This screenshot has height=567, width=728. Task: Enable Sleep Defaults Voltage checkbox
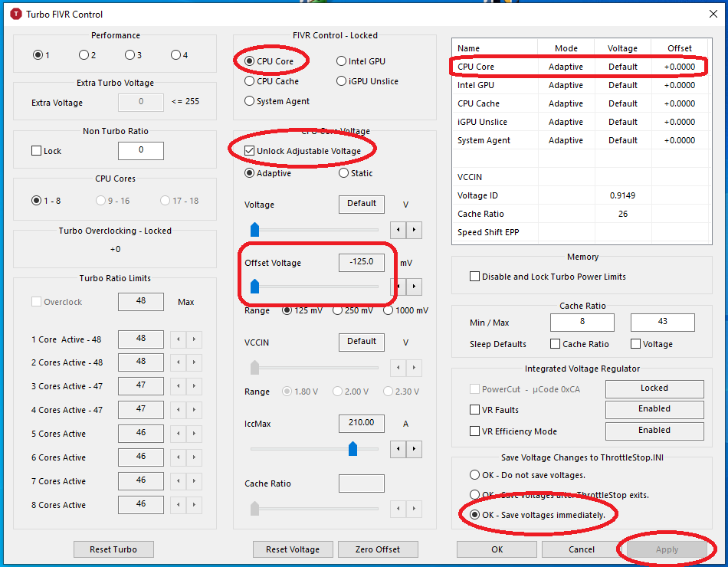635,343
